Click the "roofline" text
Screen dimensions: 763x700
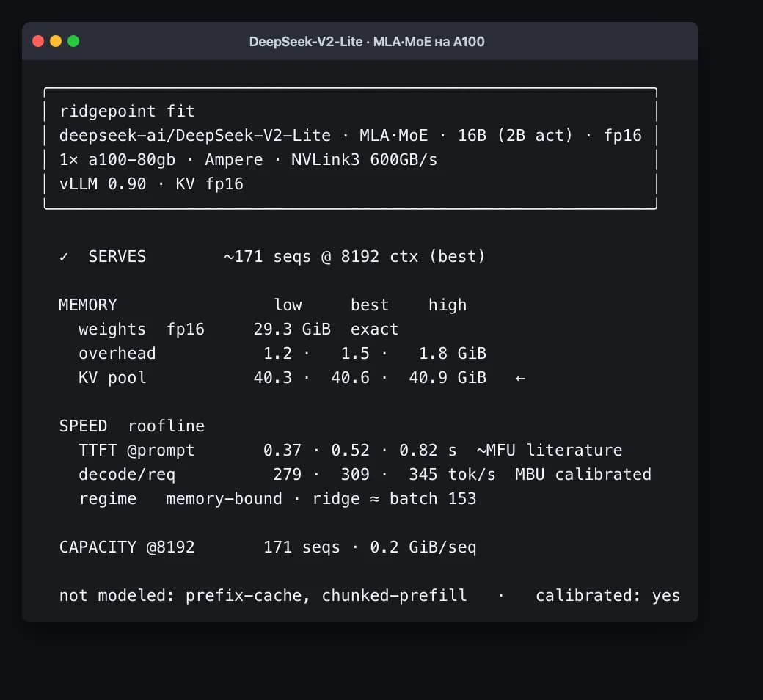point(166,426)
